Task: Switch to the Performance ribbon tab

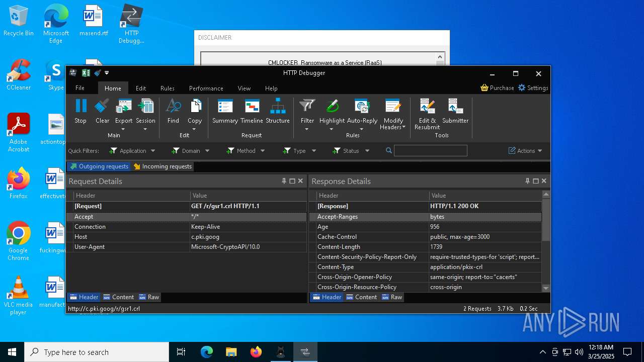Action: tap(206, 88)
